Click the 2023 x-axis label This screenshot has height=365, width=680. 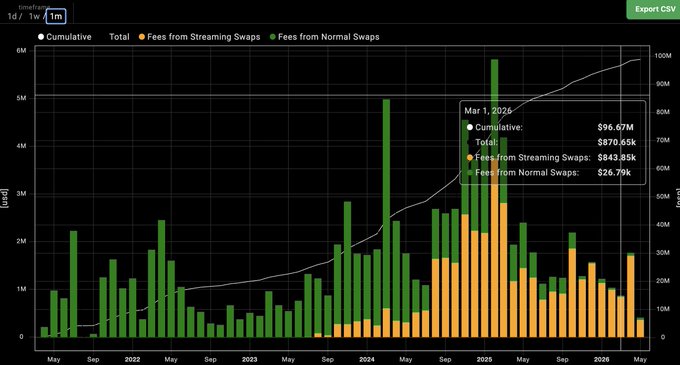pyautogui.click(x=249, y=359)
